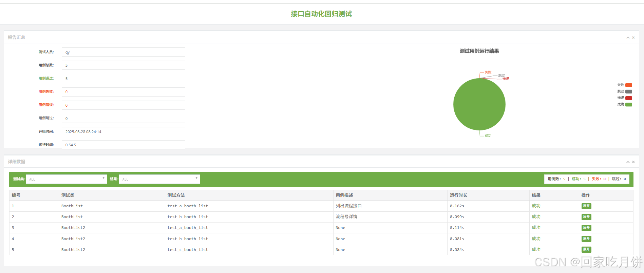This screenshot has height=273, width=644.
Task: Click the 用例总数 field
Action: tap(124, 65)
